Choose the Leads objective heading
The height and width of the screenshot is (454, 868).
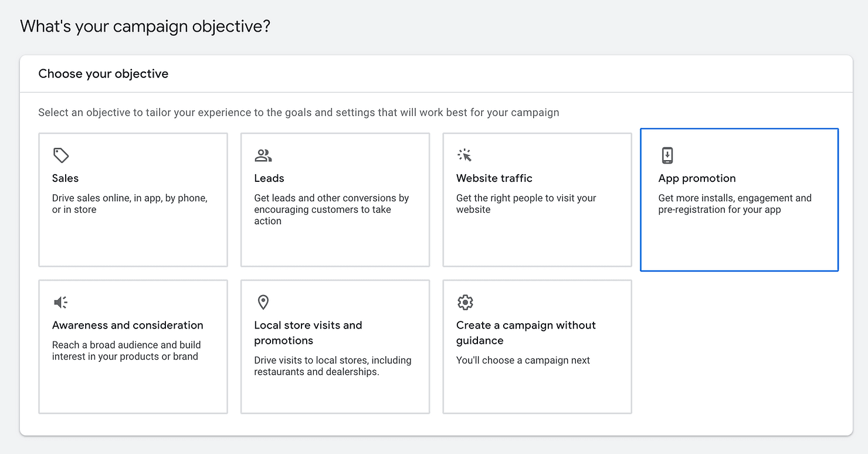pos(269,178)
